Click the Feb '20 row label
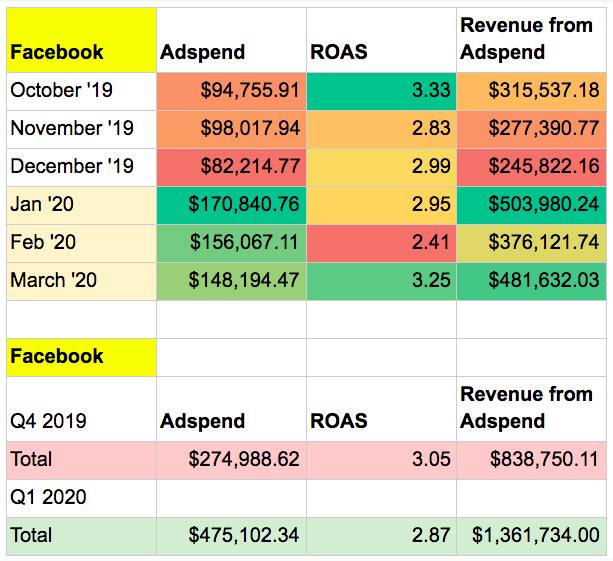This screenshot has width=613, height=561. click(80, 243)
